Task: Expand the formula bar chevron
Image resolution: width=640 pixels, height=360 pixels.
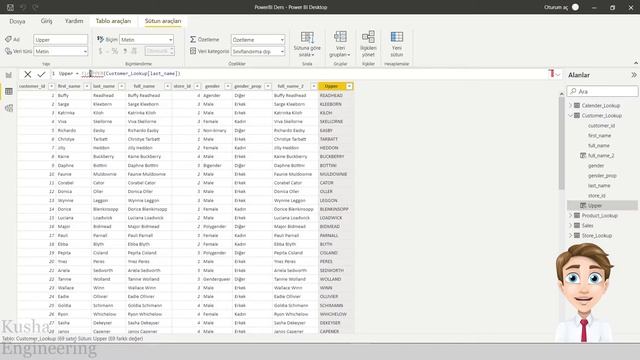Action: 558,75
